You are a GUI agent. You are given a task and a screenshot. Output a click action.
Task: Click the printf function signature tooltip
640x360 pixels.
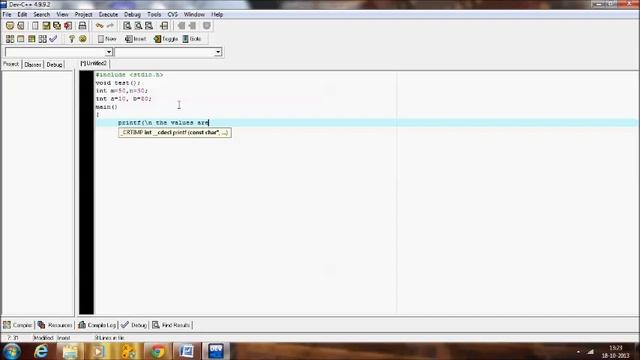tap(175, 133)
